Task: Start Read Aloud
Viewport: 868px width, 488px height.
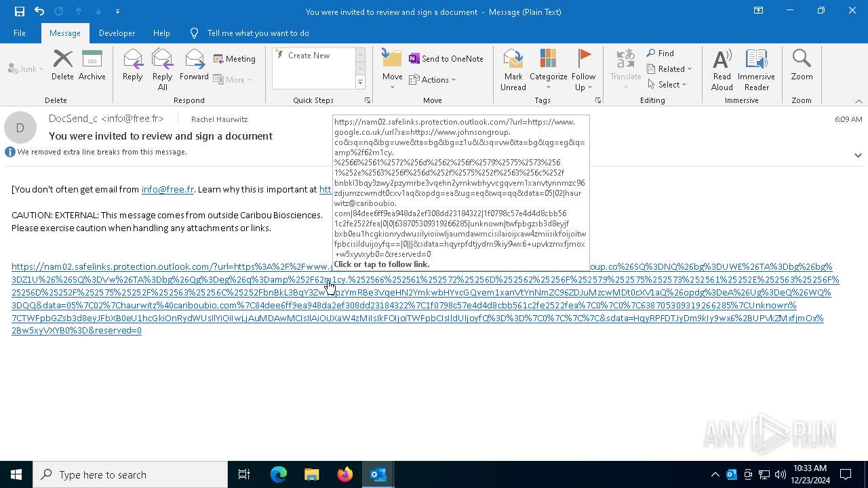Action: point(722,69)
